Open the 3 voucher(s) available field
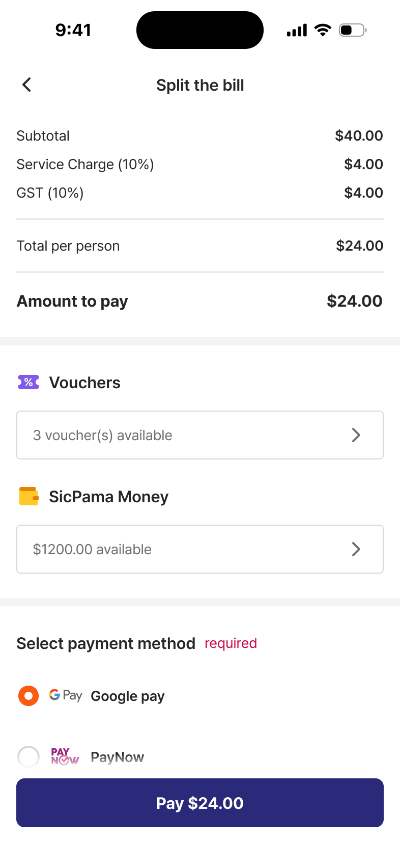 click(x=200, y=435)
